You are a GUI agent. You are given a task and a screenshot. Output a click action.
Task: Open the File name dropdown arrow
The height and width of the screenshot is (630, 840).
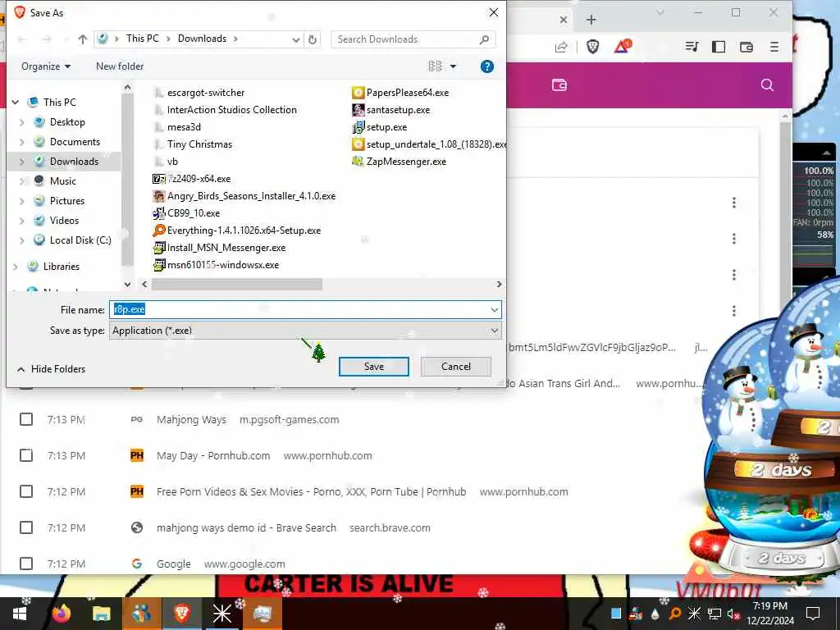[495, 309]
